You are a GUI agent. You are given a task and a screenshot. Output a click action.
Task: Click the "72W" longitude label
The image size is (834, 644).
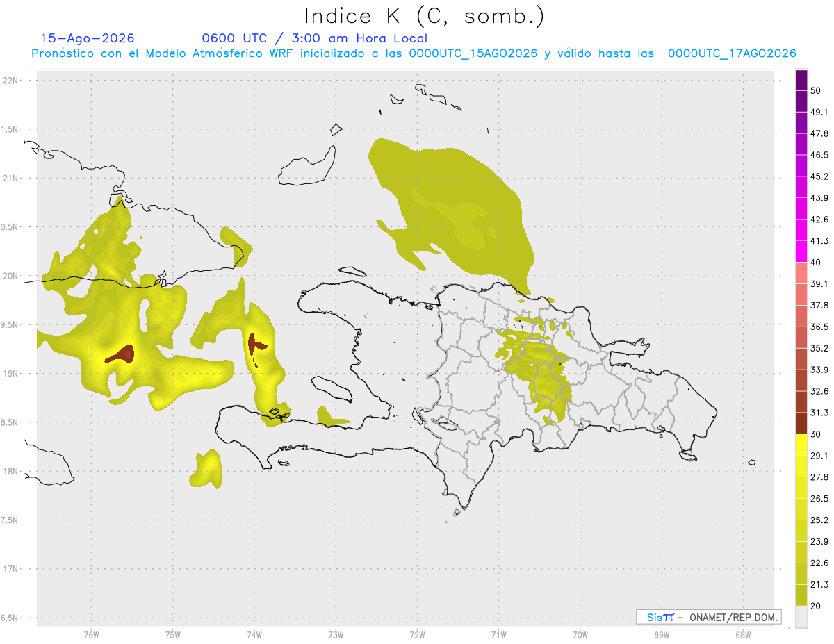point(417,634)
